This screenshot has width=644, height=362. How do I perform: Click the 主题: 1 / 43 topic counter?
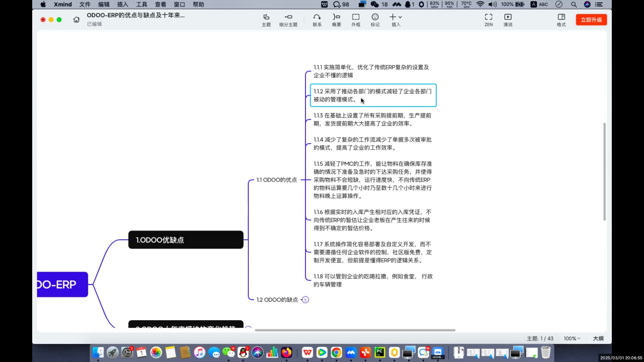coord(540,339)
